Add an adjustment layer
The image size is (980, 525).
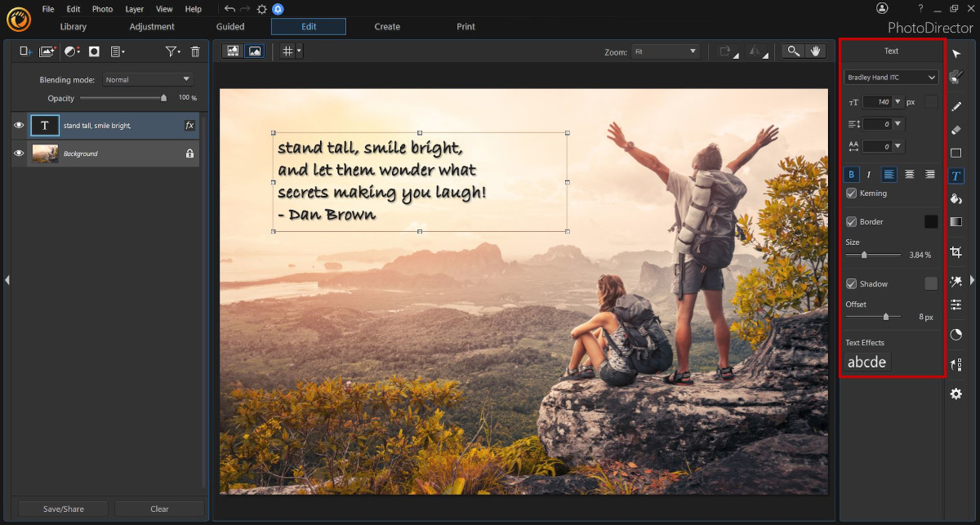coord(72,51)
